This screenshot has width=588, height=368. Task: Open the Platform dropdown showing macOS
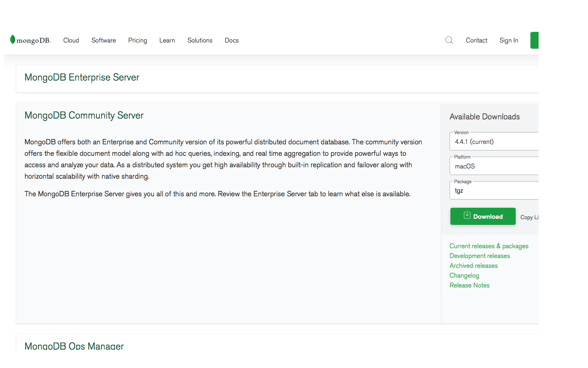point(494,166)
